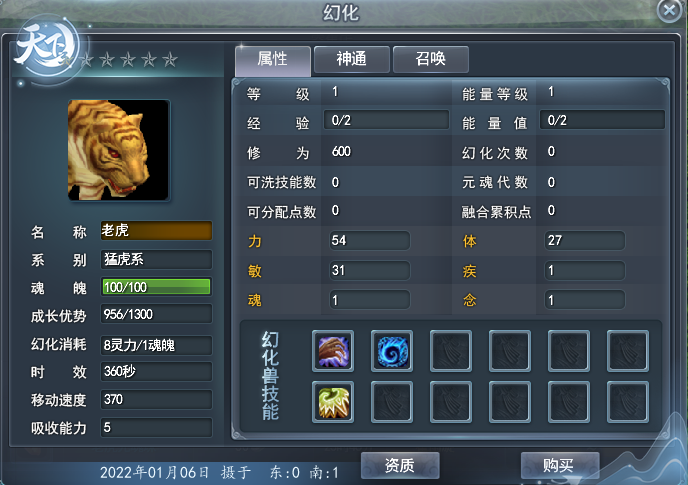
Task: Close the 幻化 window
Action: point(670,10)
